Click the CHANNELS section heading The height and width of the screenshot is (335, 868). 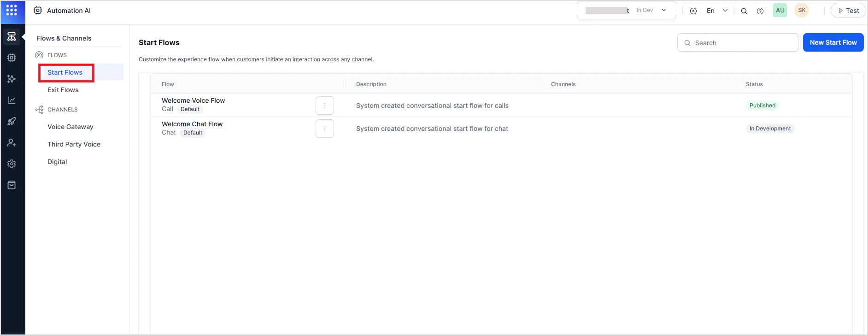(63, 110)
